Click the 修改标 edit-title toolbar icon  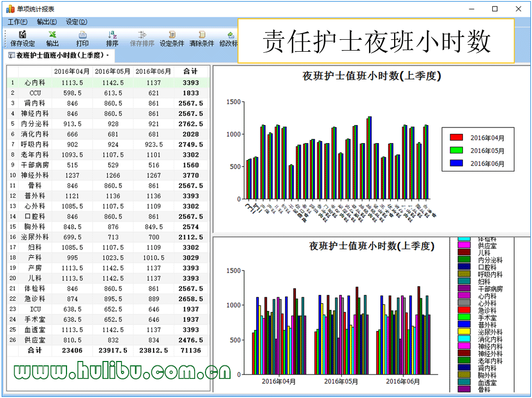click(x=231, y=35)
